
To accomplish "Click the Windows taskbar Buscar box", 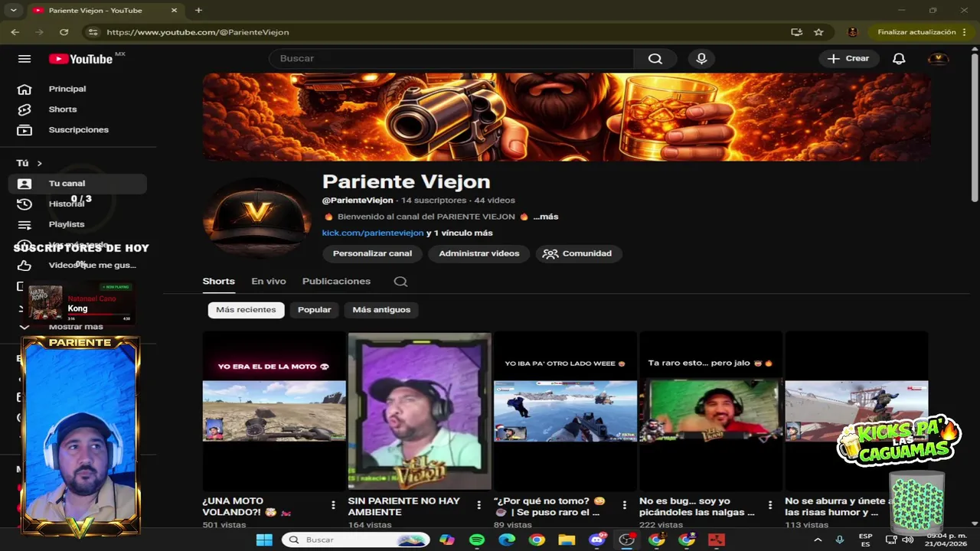I will tap(356, 540).
